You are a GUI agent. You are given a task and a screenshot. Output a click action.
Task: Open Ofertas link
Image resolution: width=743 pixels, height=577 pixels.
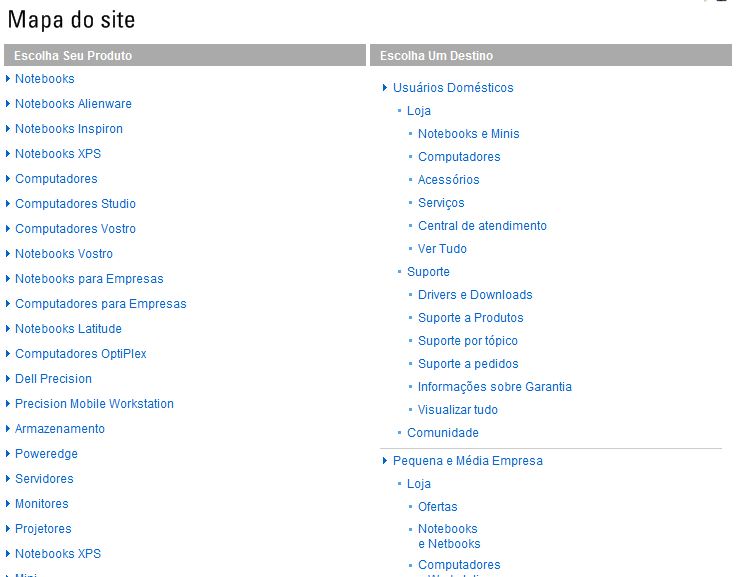[437, 507]
